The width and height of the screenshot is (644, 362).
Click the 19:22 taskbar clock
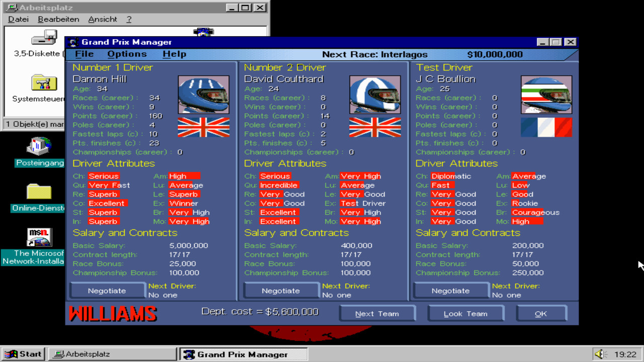(x=625, y=354)
